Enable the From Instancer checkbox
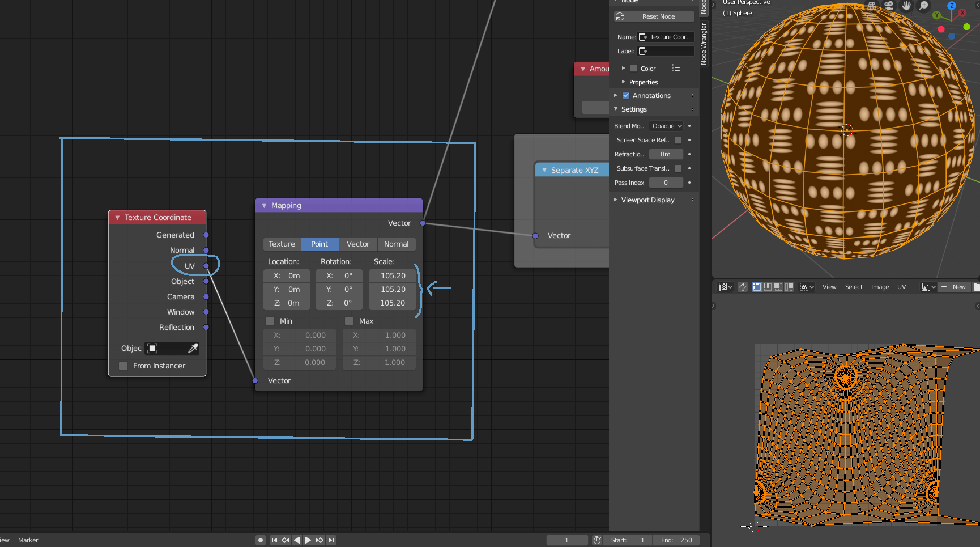The image size is (980, 547). pyautogui.click(x=123, y=366)
